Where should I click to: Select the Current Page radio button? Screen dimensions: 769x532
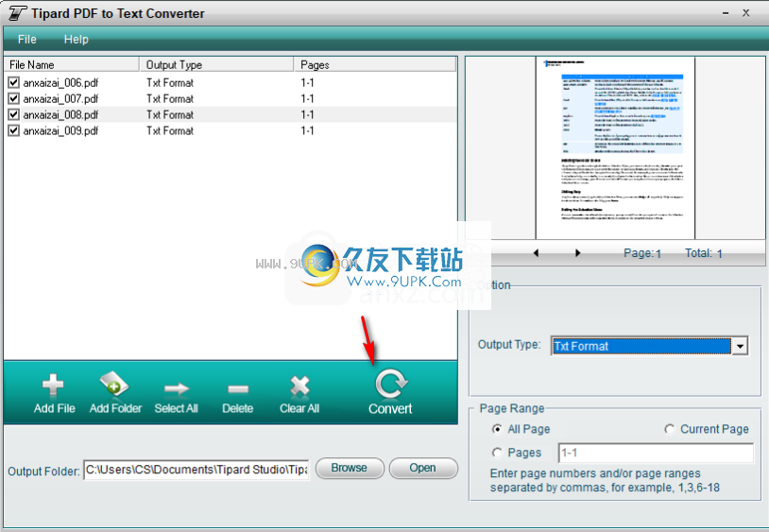pos(670,429)
